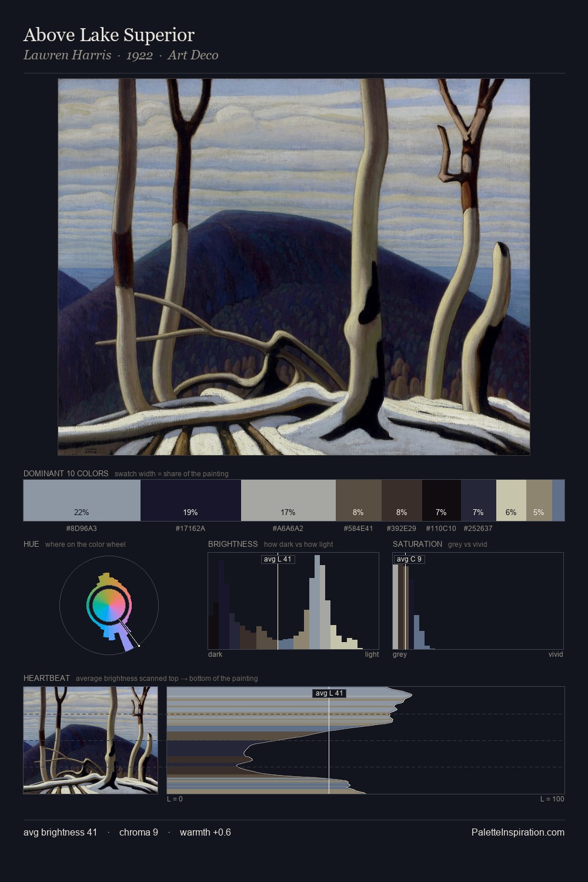Click the small heartbeat painting thumbnail
The image size is (588, 882).
(91, 740)
